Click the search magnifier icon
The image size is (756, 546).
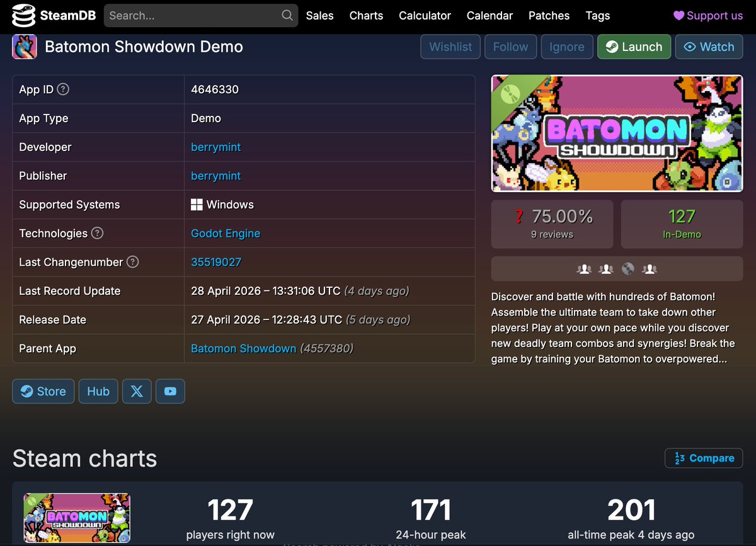click(287, 16)
